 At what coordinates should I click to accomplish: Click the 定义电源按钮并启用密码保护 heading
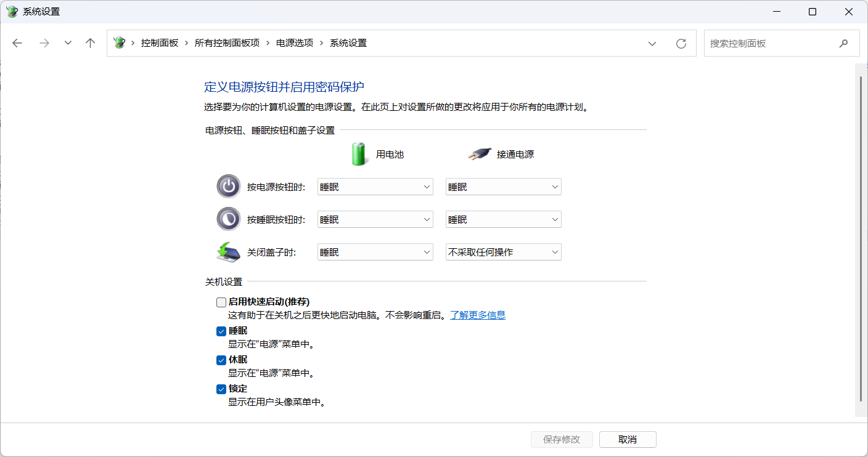(x=284, y=87)
